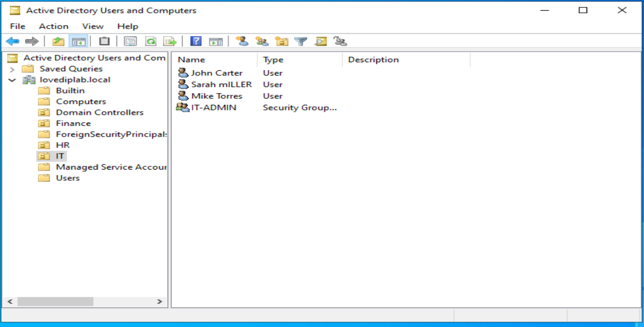Screen dimensions: 644x327
Task: Maximize the Active Directory window
Action: 583,10
